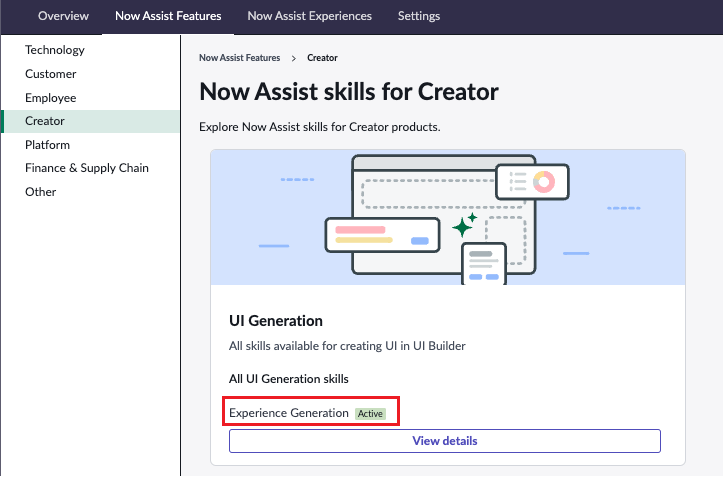Click the Experience Generation skill label
Image resolution: width=723 pixels, height=477 pixels.
[x=289, y=413]
